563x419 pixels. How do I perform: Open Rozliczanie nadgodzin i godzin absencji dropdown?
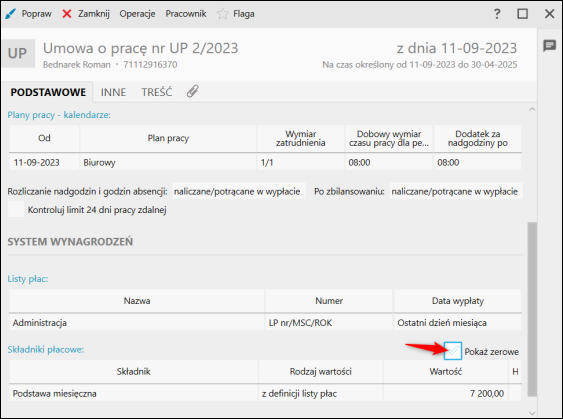[239, 191]
